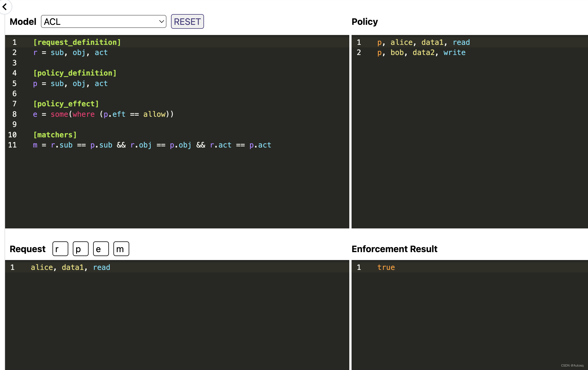Click the back arrow icon
Image resolution: width=588 pixels, height=370 pixels.
(5, 6)
